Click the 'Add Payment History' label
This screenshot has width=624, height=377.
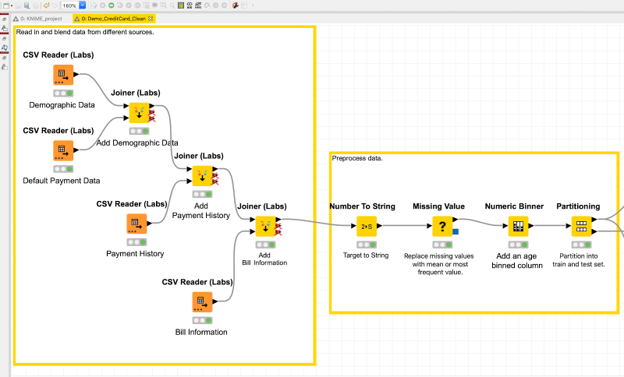[201, 211]
